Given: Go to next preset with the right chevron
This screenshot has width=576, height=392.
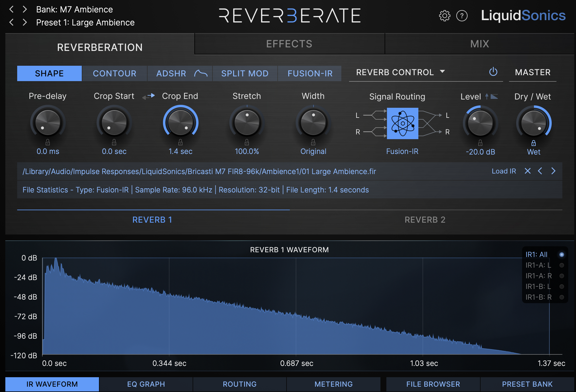Looking at the screenshot, I should click(25, 22).
